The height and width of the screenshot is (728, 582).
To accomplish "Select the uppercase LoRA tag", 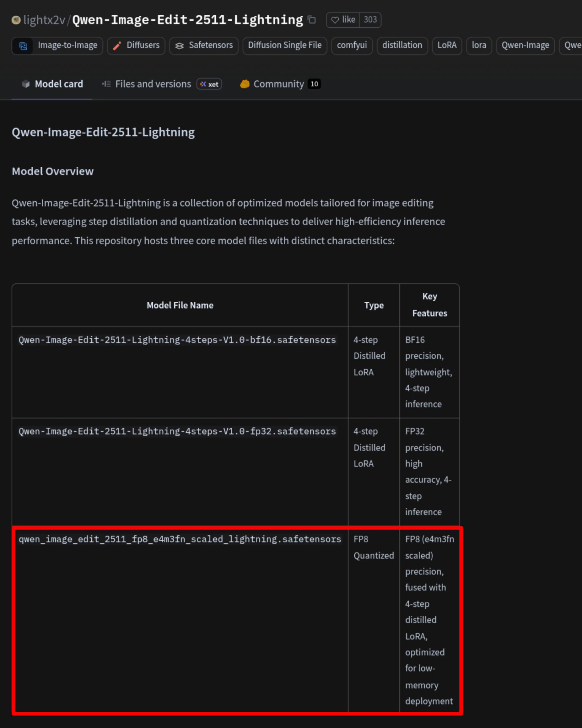I will click(x=447, y=45).
